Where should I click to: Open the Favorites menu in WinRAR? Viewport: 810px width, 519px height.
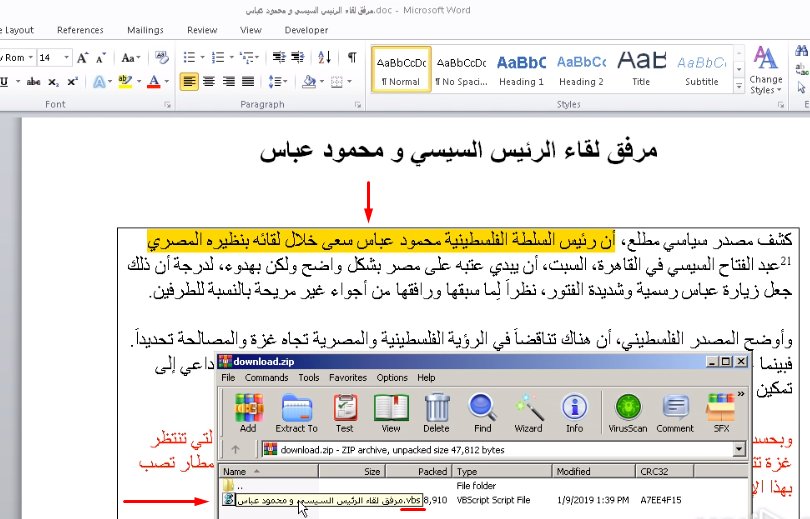pos(348,378)
